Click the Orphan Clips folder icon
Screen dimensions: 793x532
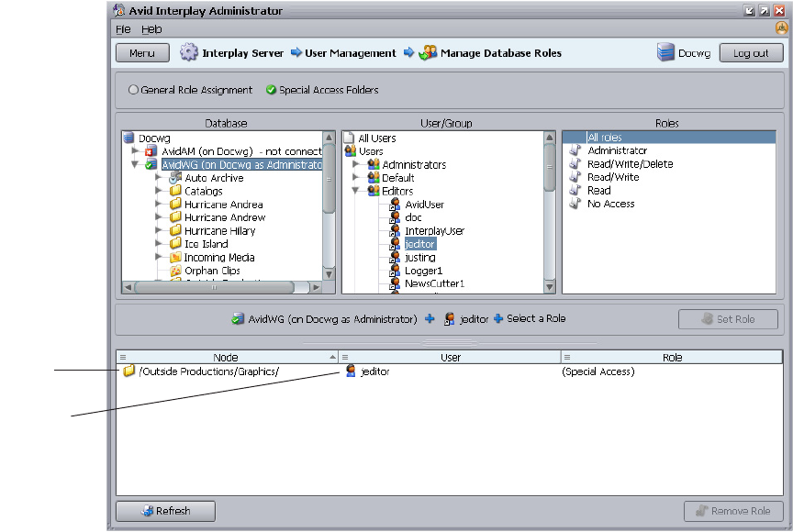pos(175,271)
